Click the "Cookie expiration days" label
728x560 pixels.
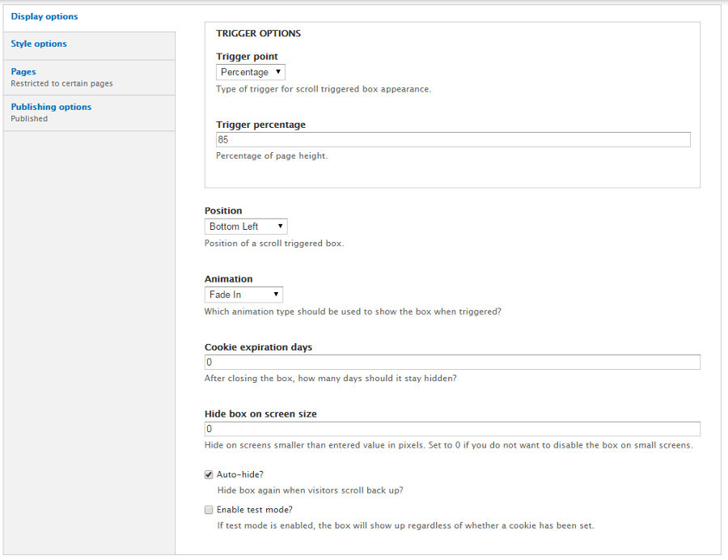click(258, 347)
